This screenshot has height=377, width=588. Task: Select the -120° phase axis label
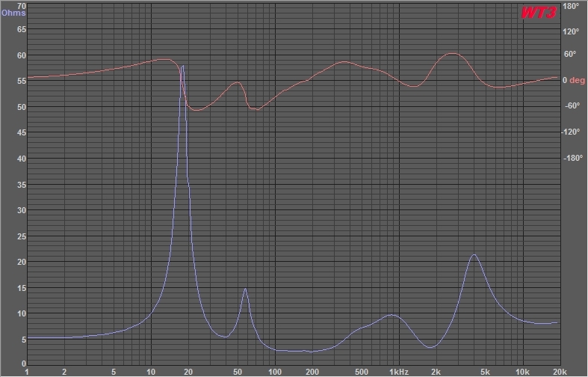tap(571, 132)
